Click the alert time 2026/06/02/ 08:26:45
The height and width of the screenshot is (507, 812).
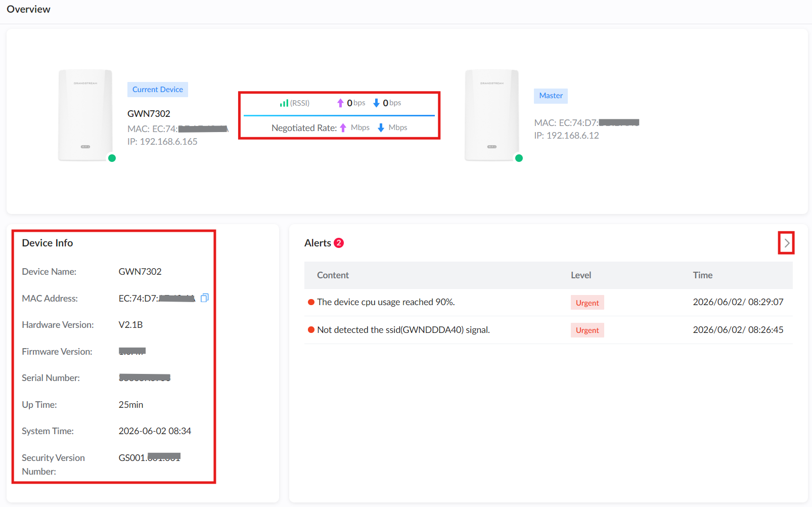pyautogui.click(x=738, y=330)
